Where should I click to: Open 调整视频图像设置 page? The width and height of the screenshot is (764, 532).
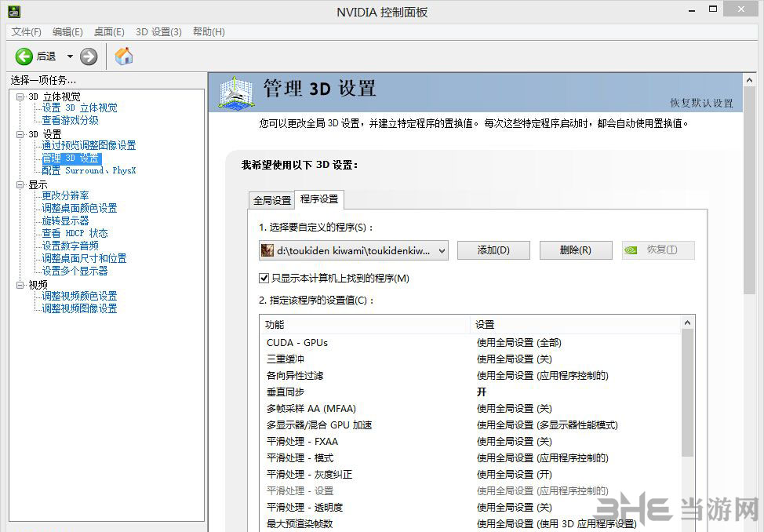coord(79,308)
